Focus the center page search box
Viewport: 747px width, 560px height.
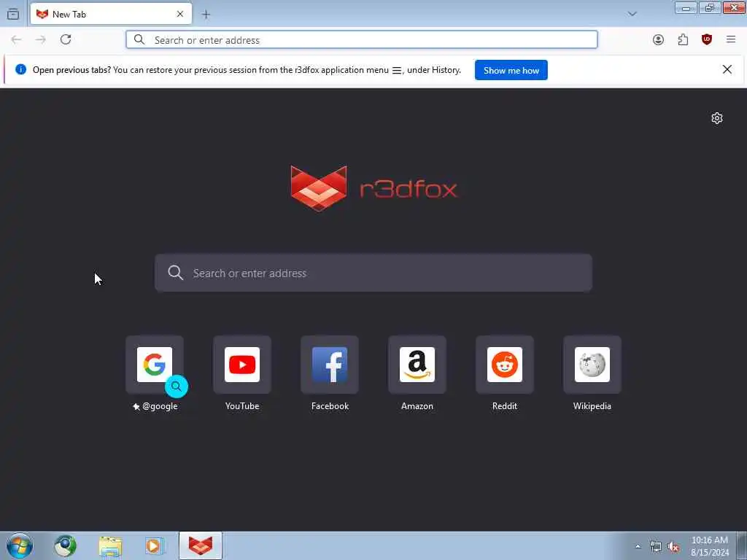373,273
